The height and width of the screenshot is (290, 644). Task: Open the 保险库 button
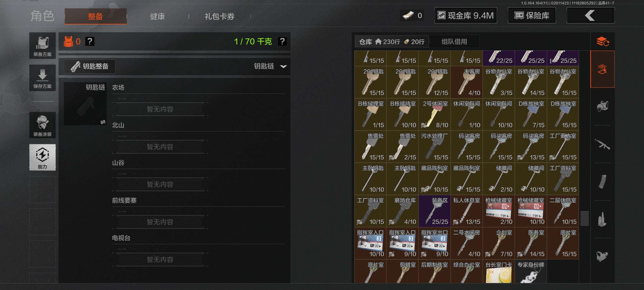(532, 15)
